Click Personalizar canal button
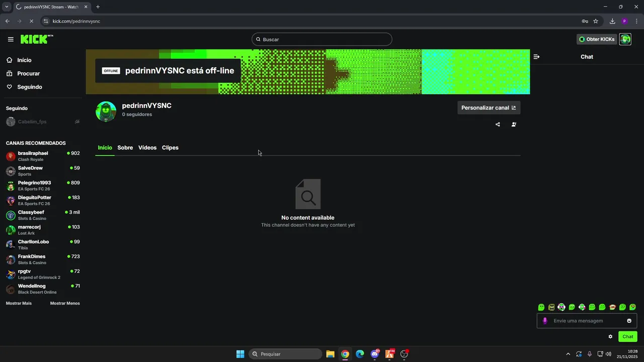Image resolution: width=644 pixels, height=362 pixels. (489, 108)
